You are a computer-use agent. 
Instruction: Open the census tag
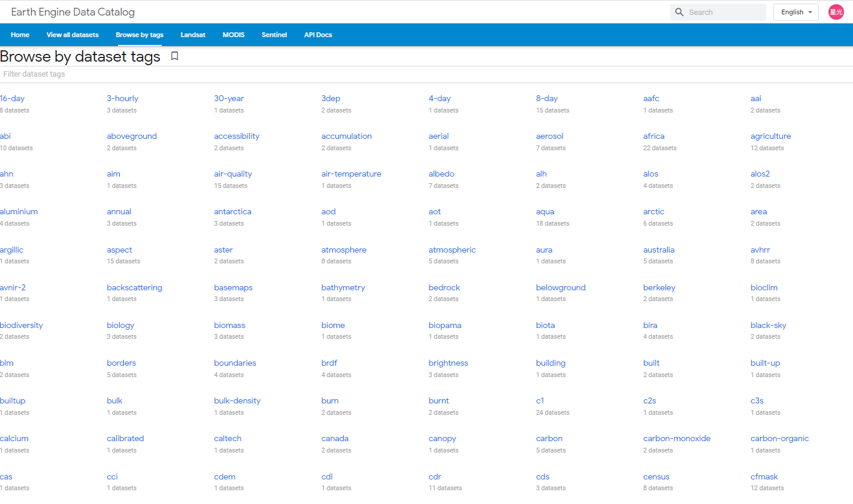[x=656, y=476]
